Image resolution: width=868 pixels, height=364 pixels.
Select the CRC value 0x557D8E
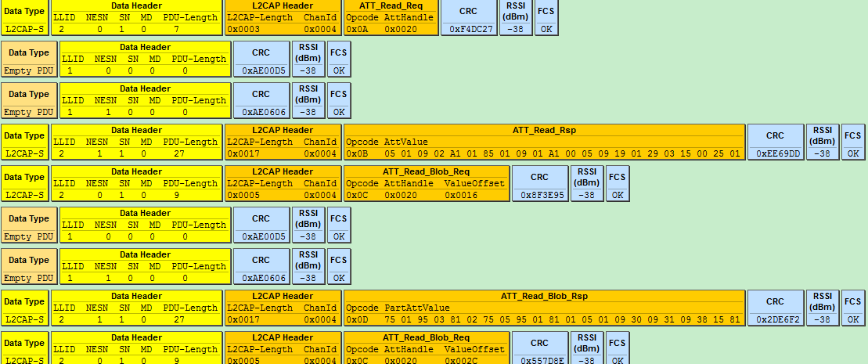coord(539,359)
